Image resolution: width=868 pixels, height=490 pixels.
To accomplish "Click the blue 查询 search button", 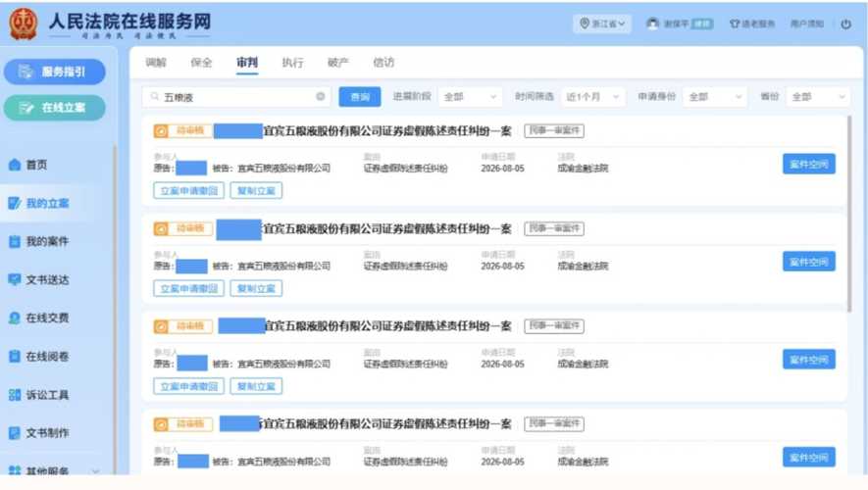I will click(360, 97).
